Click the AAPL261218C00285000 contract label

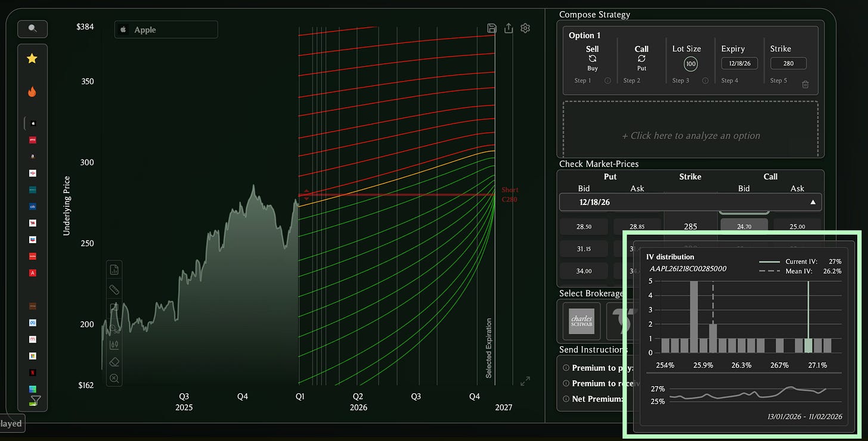coord(687,269)
